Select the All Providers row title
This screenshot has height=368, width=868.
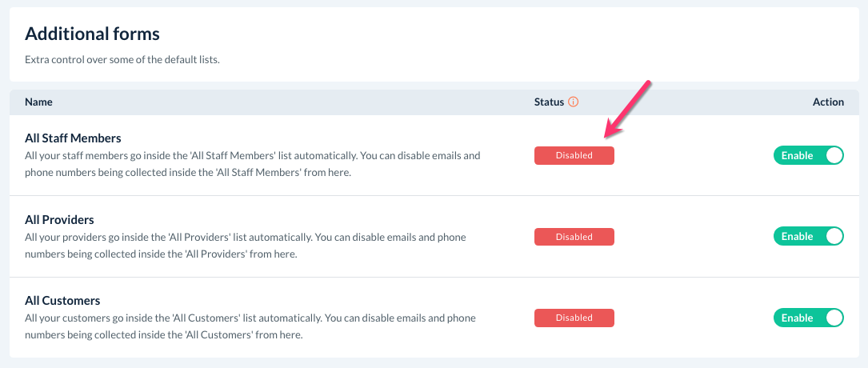click(59, 219)
